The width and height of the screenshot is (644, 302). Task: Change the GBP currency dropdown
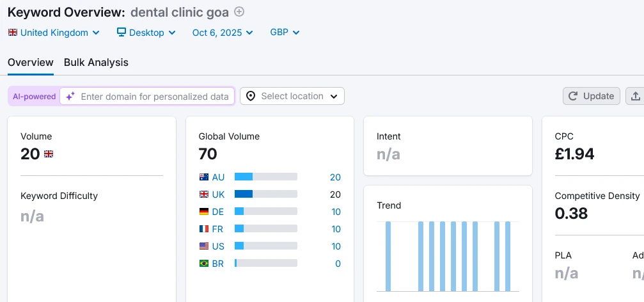tap(285, 33)
